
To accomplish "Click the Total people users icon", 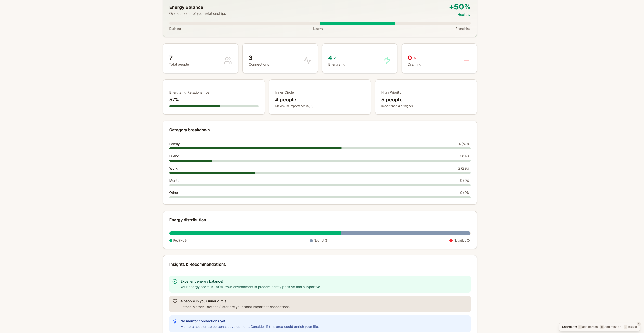I will click(228, 60).
